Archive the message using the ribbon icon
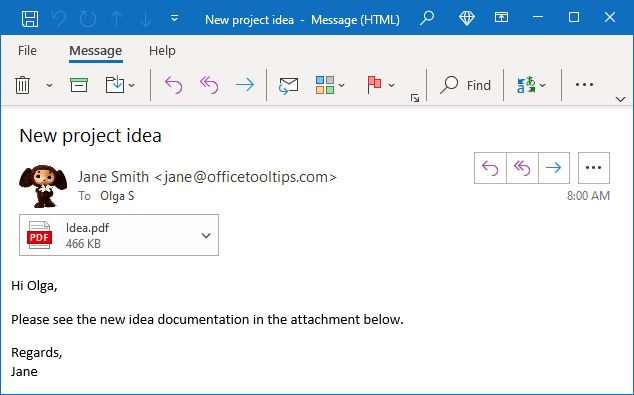The image size is (634, 395). click(x=79, y=85)
